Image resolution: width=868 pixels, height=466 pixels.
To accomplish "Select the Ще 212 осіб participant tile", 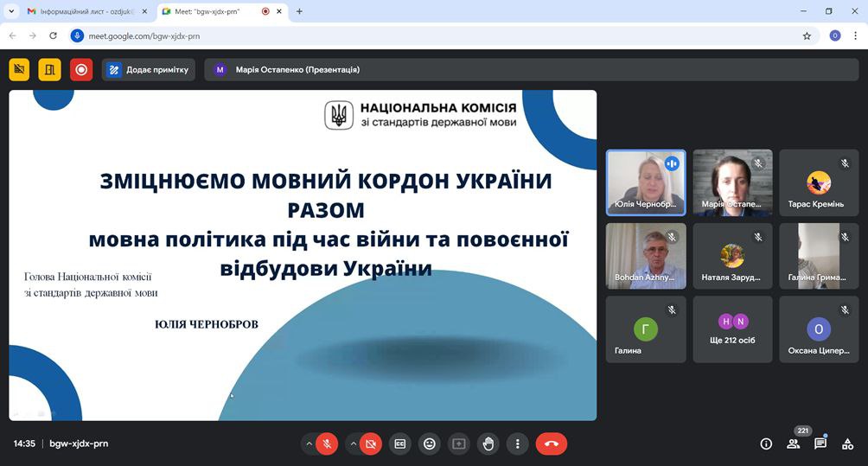I will click(x=733, y=329).
